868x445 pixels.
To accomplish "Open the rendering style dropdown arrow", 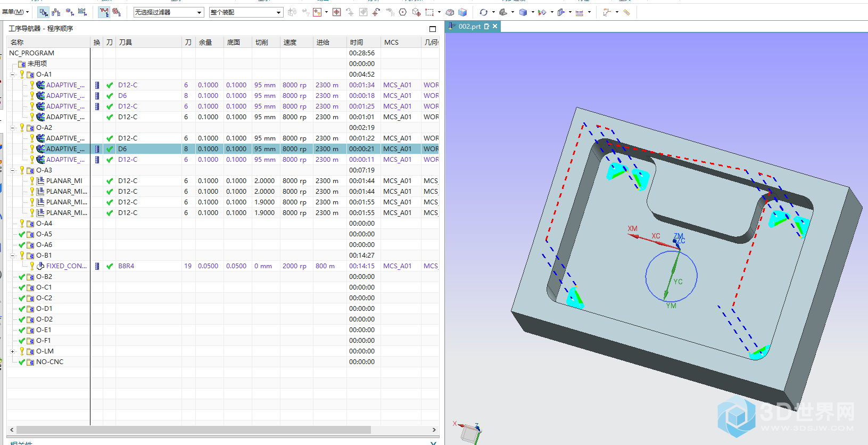I will click(532, 12).
